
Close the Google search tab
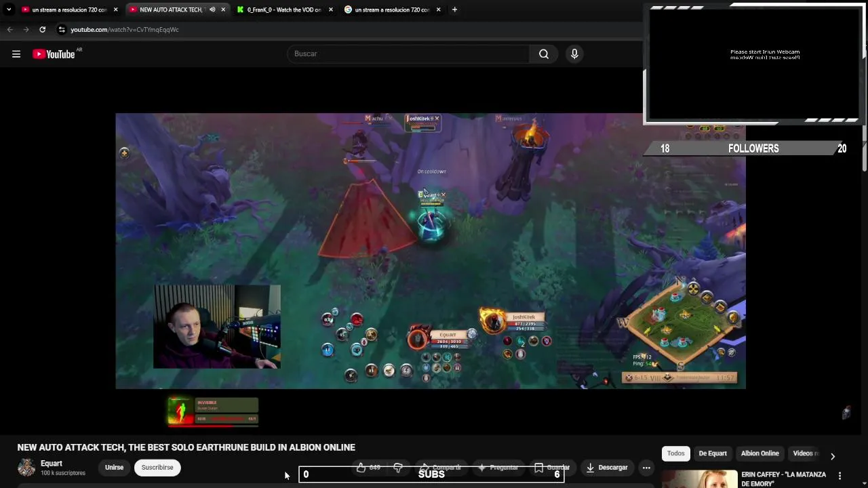pyautogui.click(x=438, y=9)
